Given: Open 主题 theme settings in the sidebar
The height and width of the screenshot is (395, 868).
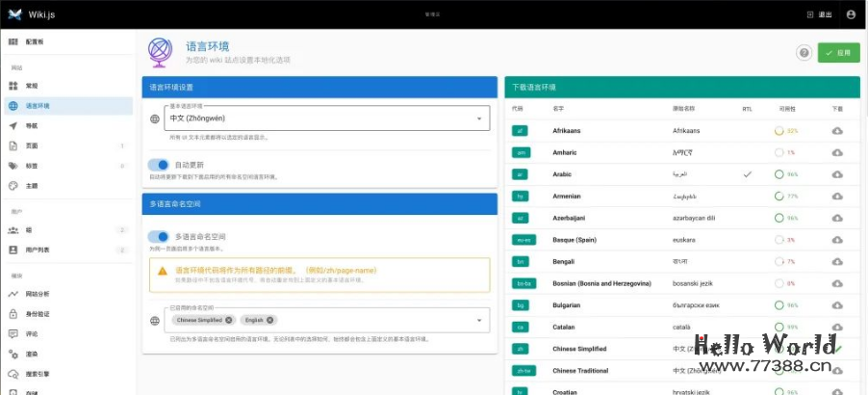Looking at the screenshot, I should tap(32, 185).
